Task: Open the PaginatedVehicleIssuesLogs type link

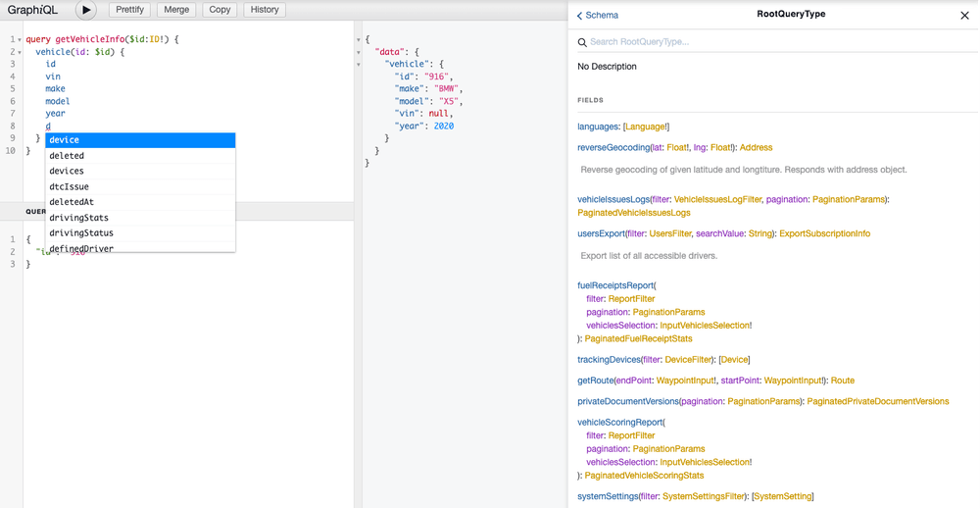Action: point(633,213)
